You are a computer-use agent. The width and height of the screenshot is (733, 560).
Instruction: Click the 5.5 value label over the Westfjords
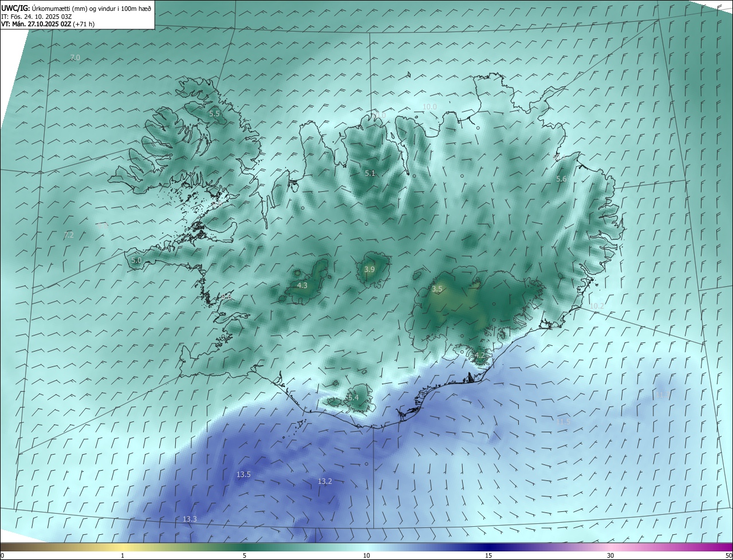click(x=214, y=114)
